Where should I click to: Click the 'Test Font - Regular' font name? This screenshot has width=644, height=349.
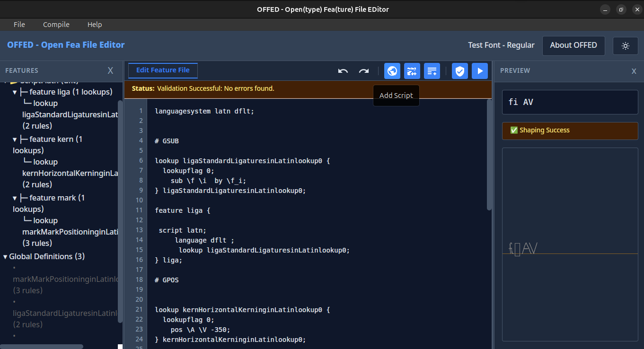[501, 45]
